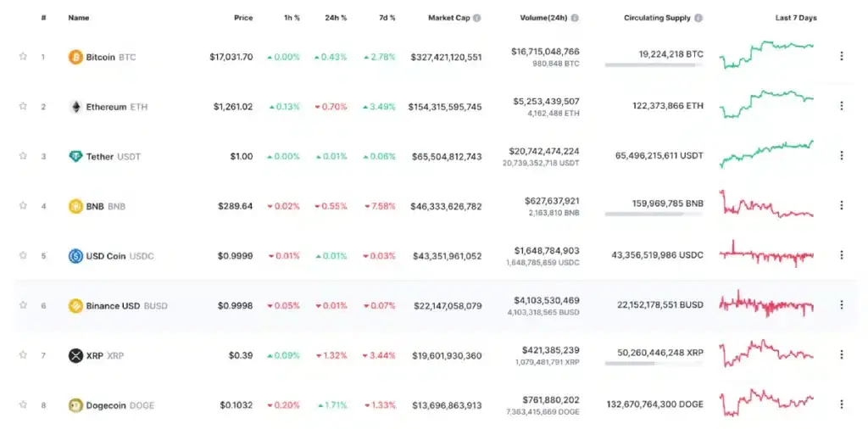Click the Ethereum coin logo icon
The height and width of the screenshot is (429, 868).
click(x=75, y=107)
